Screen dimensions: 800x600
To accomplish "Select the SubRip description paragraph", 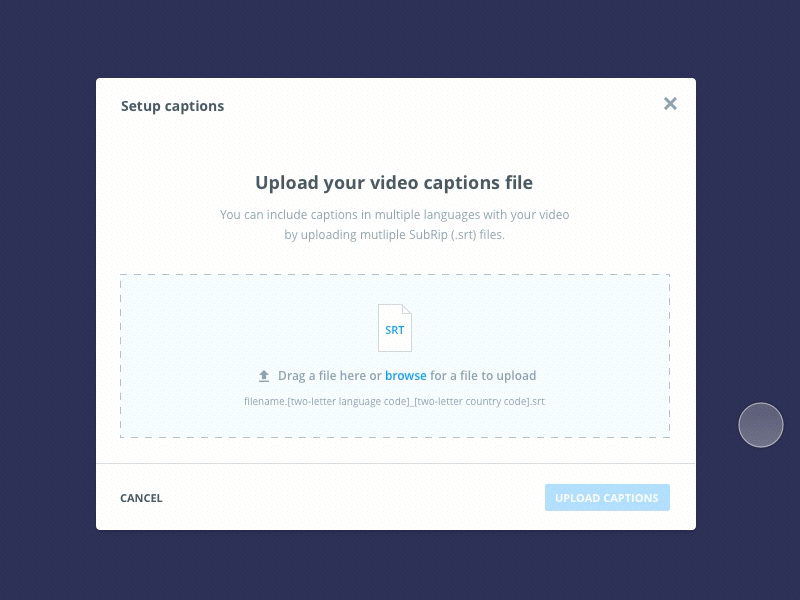I will click(395, 225).
